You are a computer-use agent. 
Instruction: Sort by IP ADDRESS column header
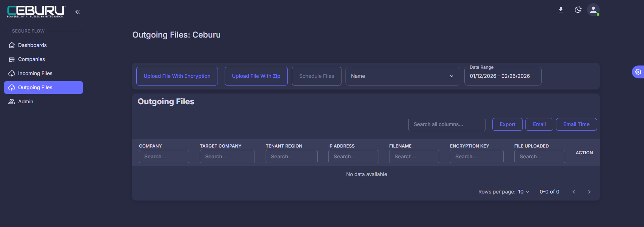(341, 146)
